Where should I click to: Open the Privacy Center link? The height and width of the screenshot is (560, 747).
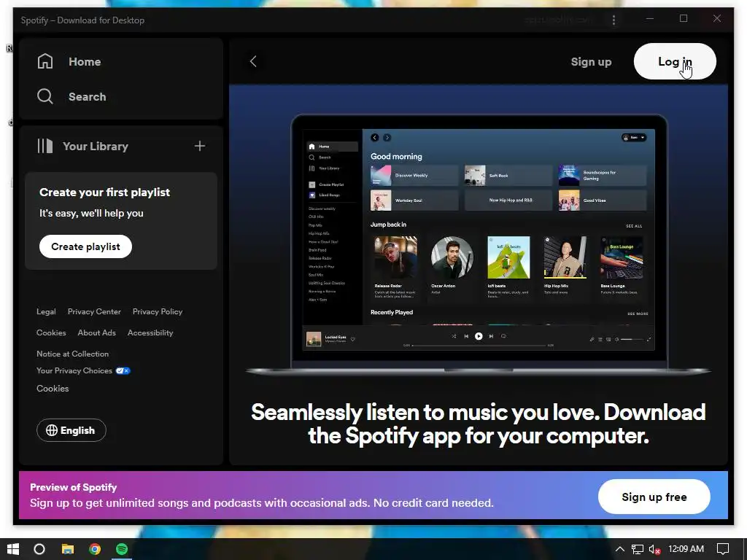point(94,311)
